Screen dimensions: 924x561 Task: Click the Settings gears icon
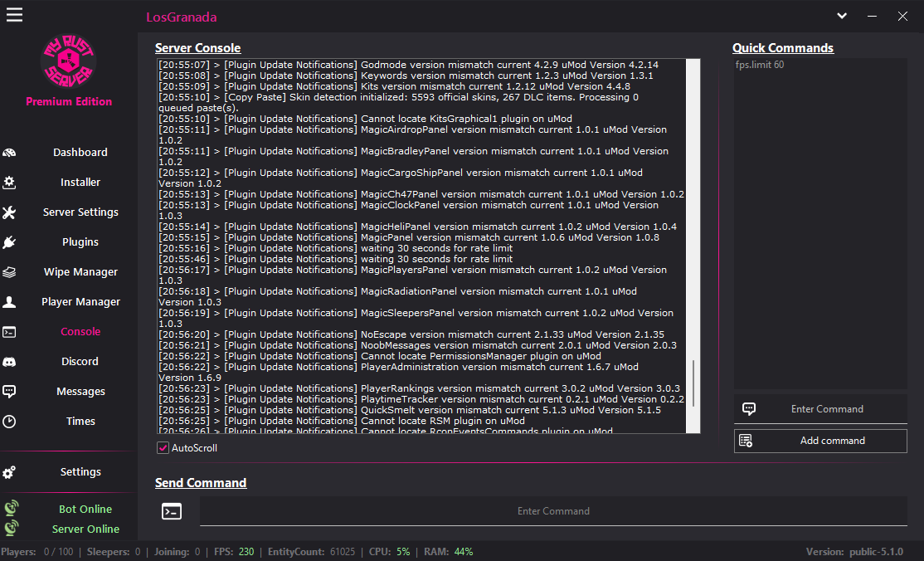(x=9, y=472)
